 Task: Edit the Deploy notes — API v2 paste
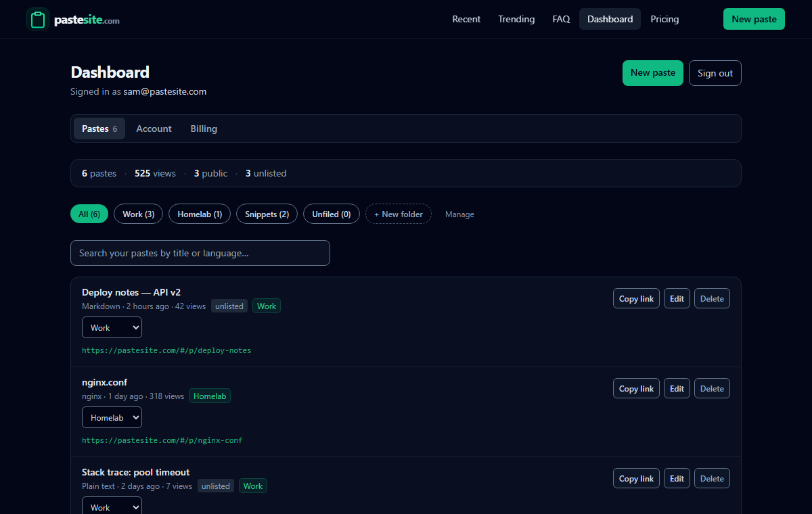pyautogui.click(x=677, y=298)
